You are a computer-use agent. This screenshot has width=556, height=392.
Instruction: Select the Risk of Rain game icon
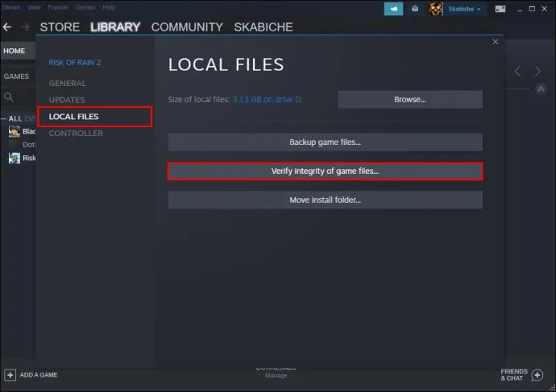point(15,158)
